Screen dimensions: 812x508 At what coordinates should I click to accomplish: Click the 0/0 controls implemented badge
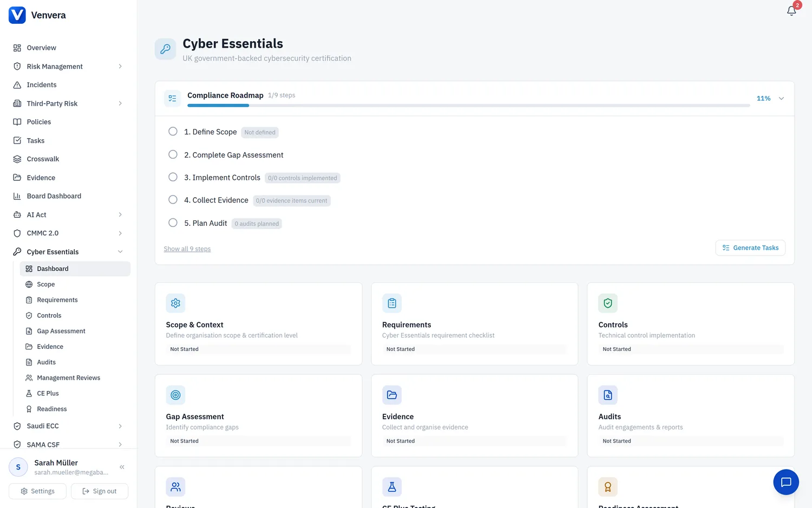(303, 178)
